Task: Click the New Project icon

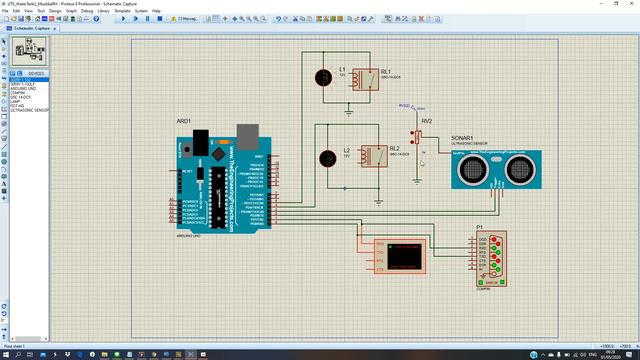Action: click(7, 19)
